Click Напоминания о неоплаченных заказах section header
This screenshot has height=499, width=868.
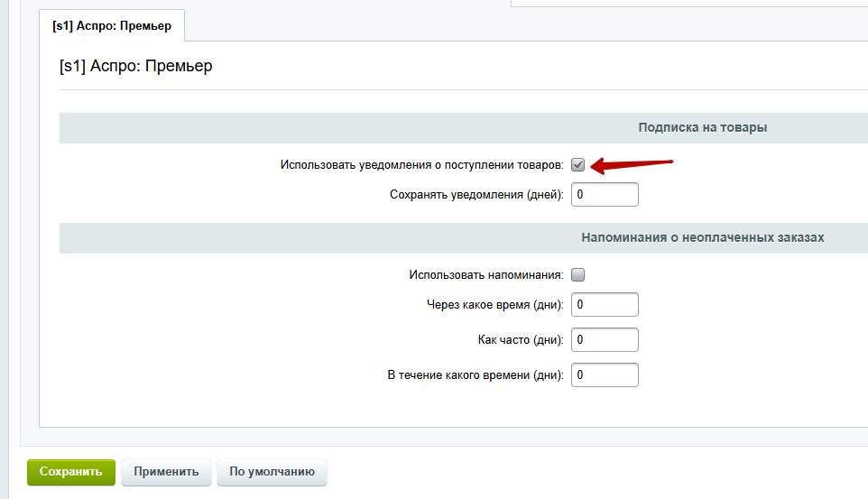703,237
